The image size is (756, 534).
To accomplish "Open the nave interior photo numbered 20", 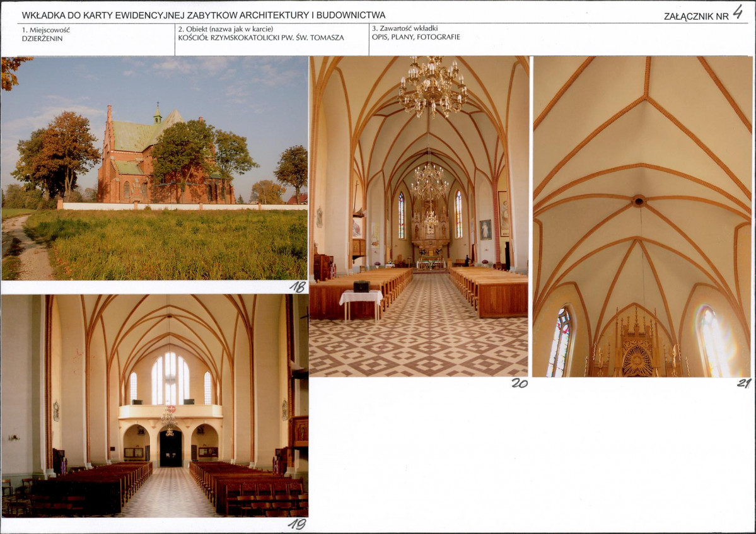I will point(419,216).
